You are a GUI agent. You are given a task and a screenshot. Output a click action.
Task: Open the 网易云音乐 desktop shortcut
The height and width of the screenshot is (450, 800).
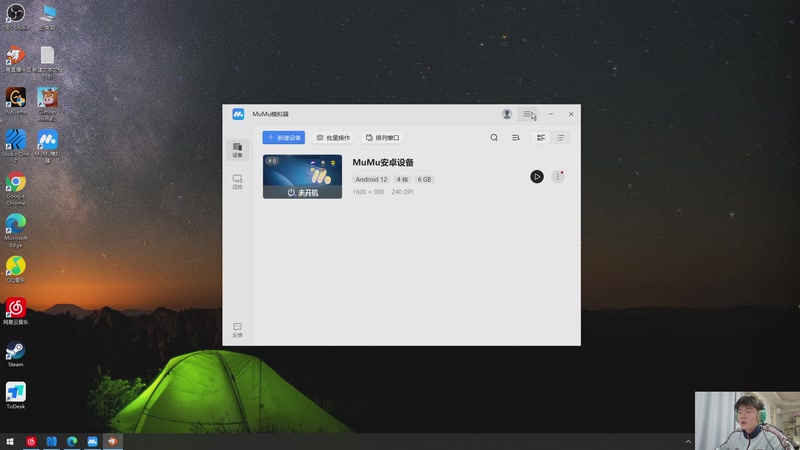(x=15, y=312)
